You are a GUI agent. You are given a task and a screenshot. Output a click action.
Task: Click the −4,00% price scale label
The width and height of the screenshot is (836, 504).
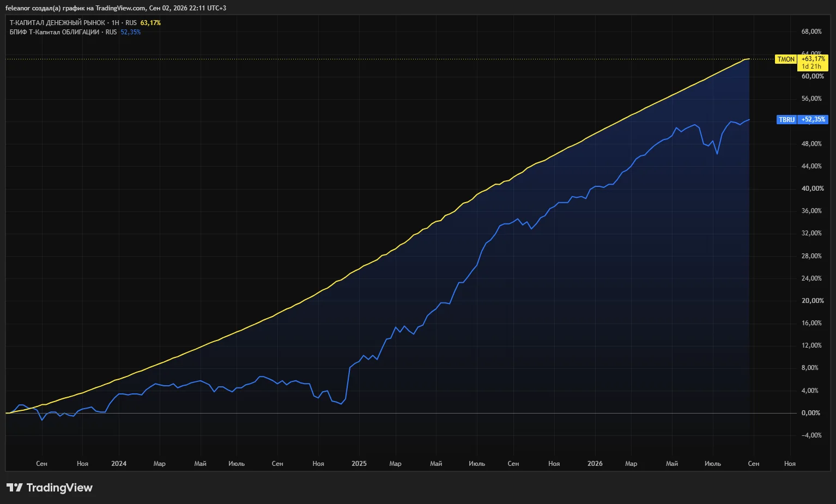pos(811,435)
